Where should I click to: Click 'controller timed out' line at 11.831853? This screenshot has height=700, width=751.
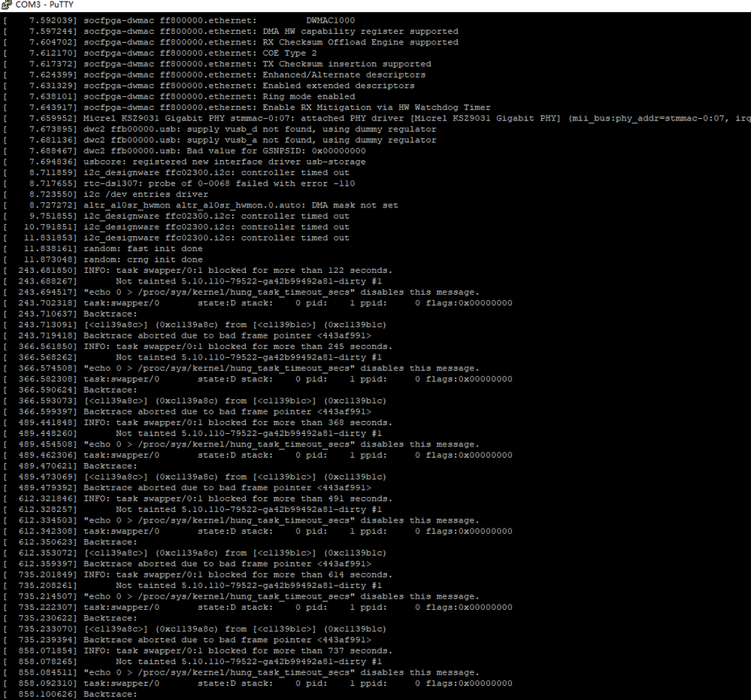coord(176,238)
